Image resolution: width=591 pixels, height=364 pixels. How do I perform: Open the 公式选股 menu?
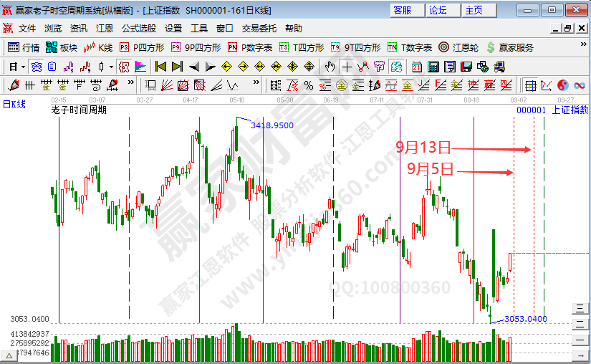click(138, 29)
